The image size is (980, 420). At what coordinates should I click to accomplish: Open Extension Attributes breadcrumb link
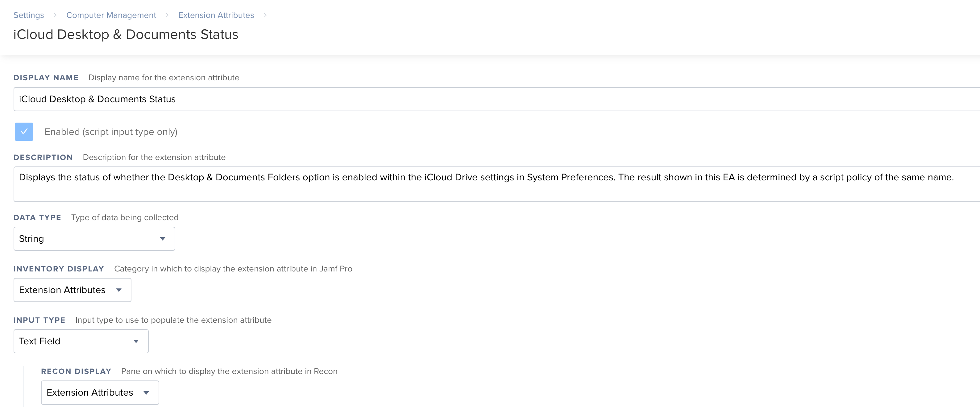pyautogui.click(x=216, y=15)
